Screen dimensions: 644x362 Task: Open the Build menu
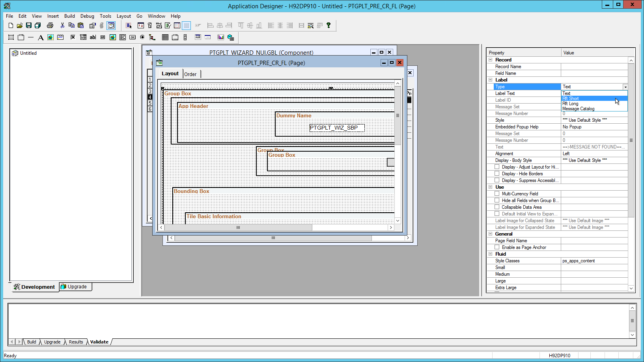(69, 16)
